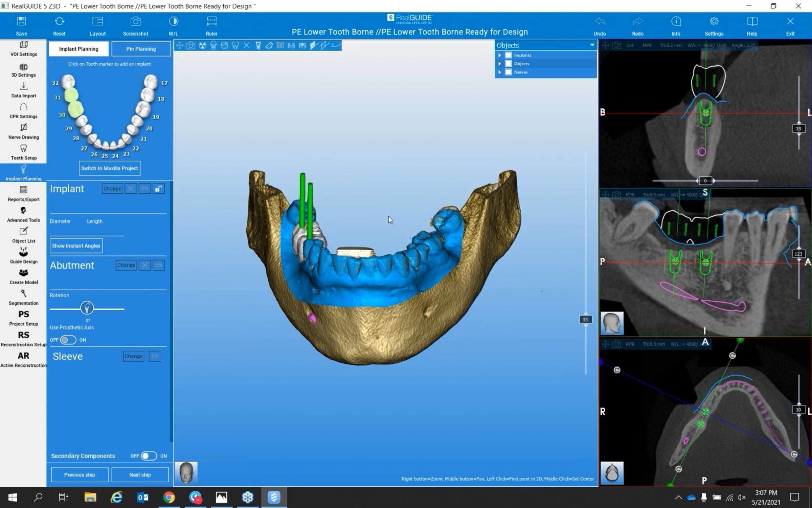
Task: Open Data Import in the sidebar
Action: click(x=23, y=90)
